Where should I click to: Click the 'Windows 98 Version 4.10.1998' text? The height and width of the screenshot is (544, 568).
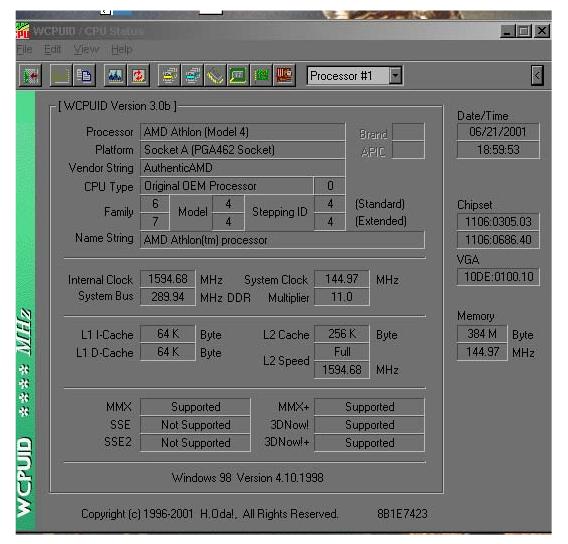coord(248,478)
